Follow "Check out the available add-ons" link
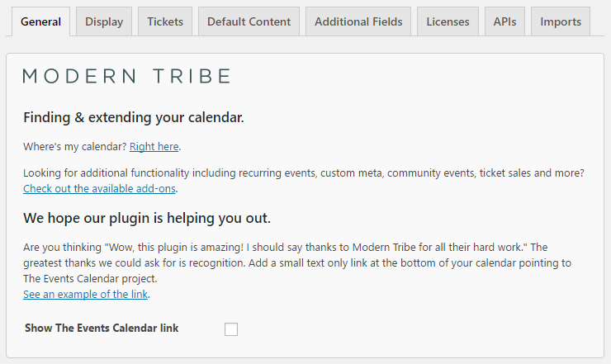 100,188
